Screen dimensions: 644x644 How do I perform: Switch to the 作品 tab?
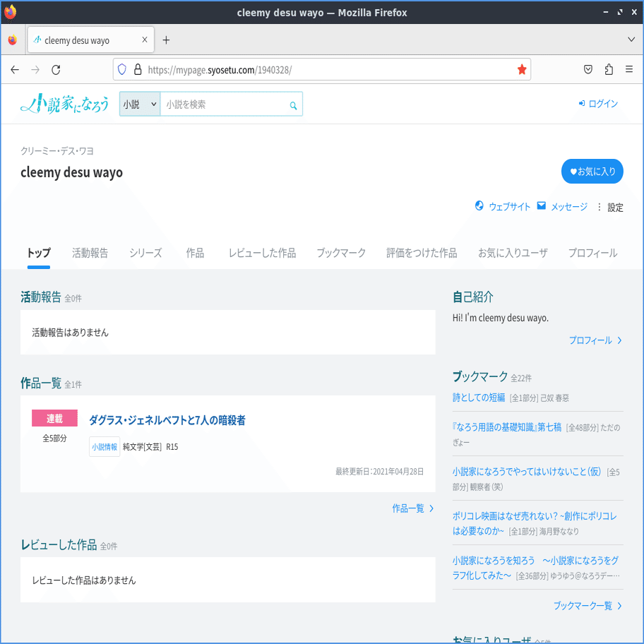pos(195,253)
